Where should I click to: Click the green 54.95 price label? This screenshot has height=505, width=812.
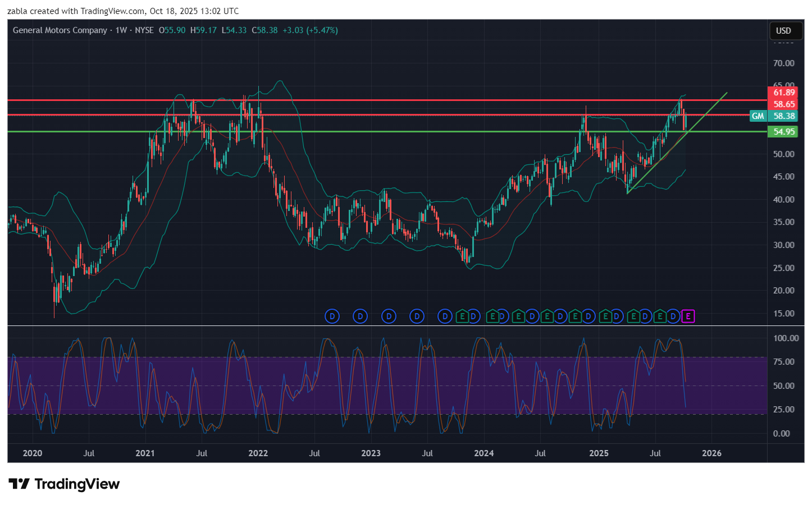(x=784, y=132)
